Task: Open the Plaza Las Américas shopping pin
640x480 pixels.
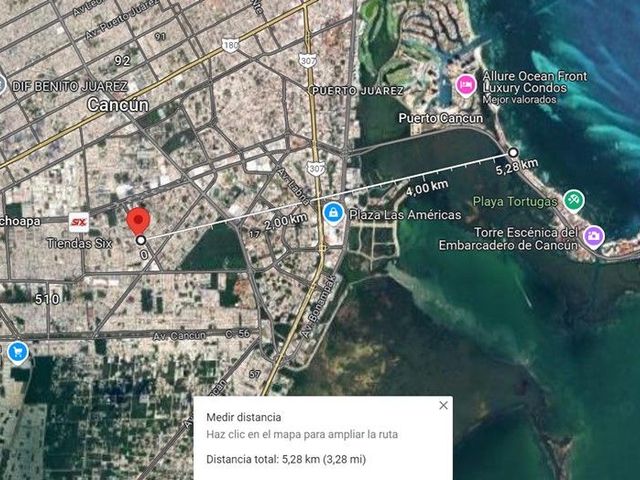Action: pos(333,213)
